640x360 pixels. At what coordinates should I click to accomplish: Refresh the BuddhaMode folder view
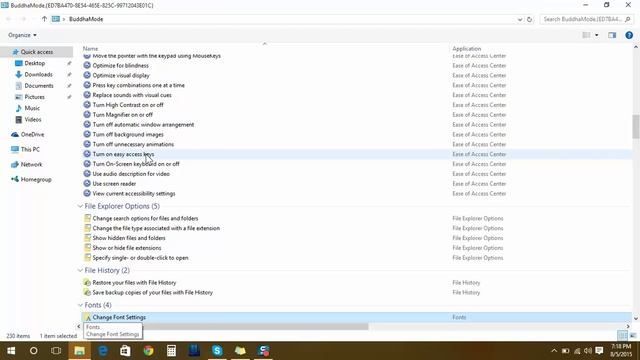[529, 19]
